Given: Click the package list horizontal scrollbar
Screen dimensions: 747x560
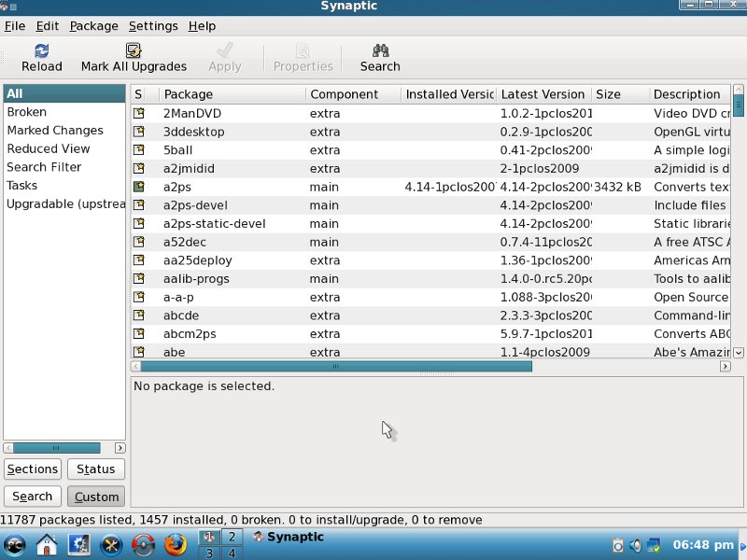Looking at the screenshot, I should coord(336,367).
